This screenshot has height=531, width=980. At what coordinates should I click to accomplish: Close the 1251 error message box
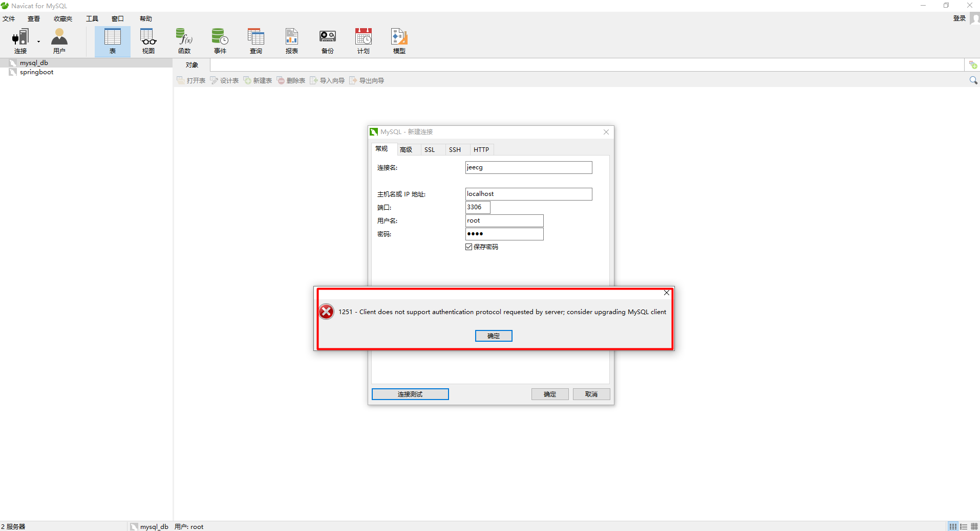point(667,293)
